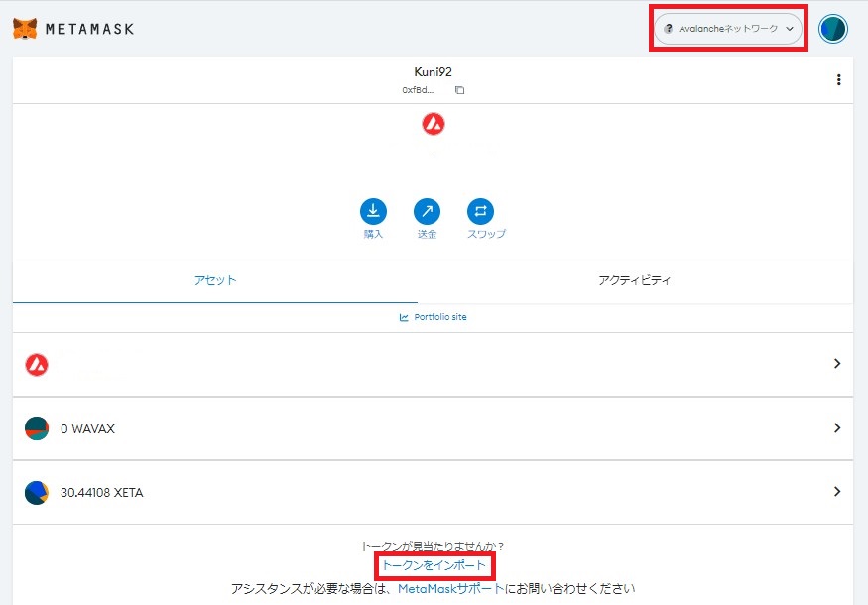Click the 購入 buy button
The height and width of the screenshot is (605, 868).
[x=373, y=219]
